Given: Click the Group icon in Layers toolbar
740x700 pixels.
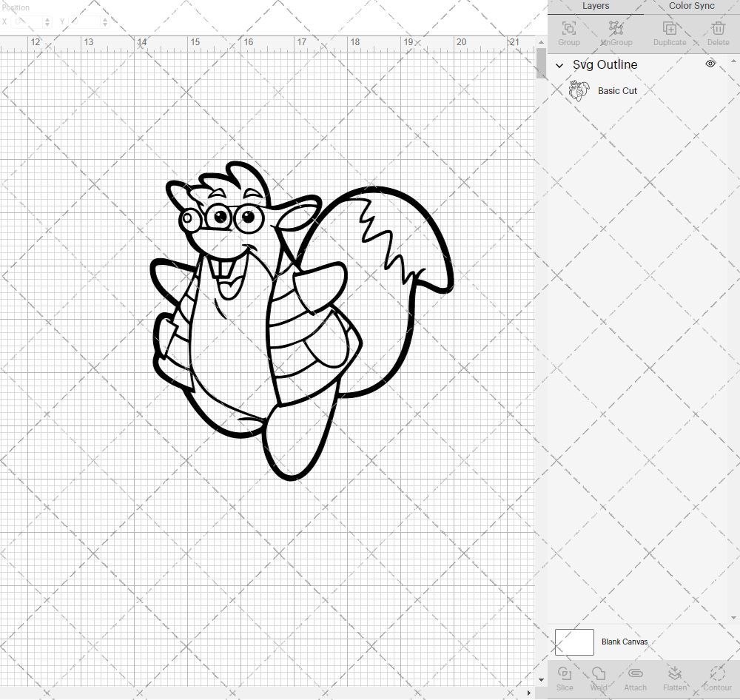Looking at the screenshot, I should [x=568, y=28].
